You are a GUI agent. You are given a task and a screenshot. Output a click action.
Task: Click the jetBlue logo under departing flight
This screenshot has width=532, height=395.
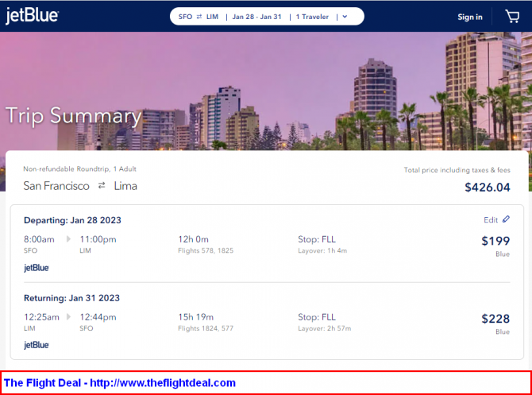(37, 268)
